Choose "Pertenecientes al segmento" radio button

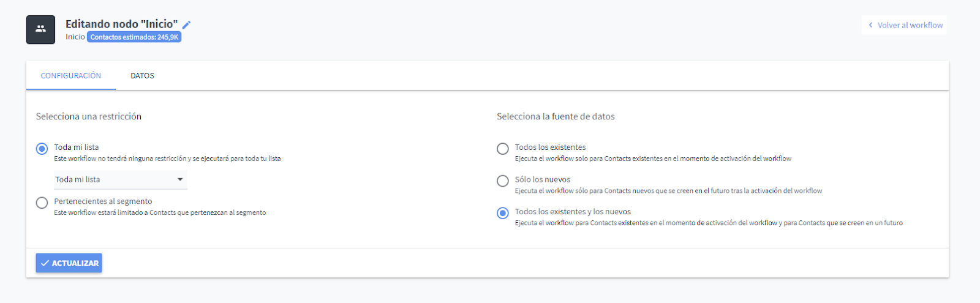tap(42, 203)
